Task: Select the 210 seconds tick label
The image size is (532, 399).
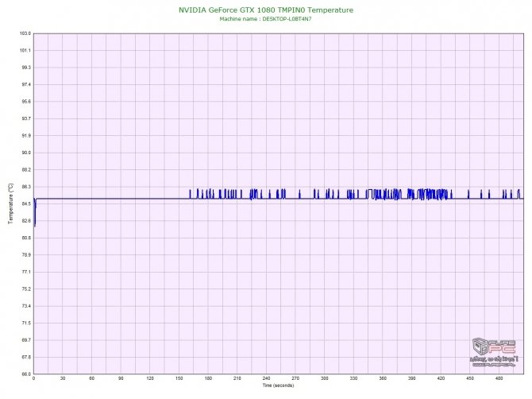Action: pyautogui.click(x=237, y=378)
